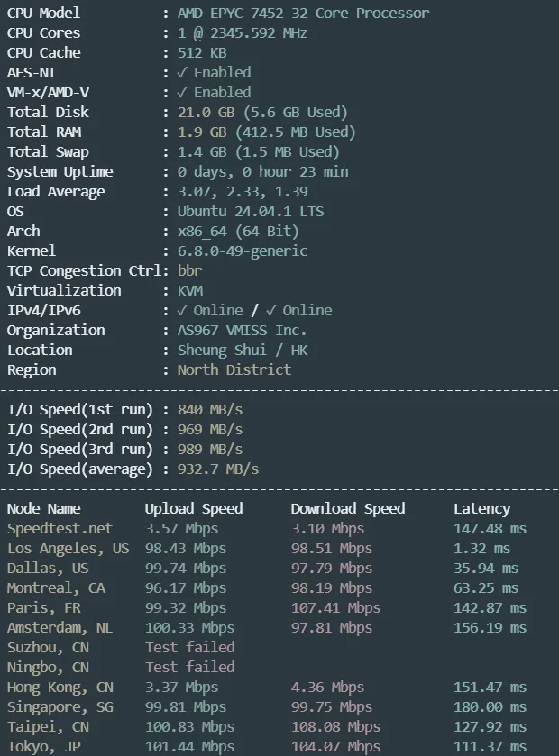Click Test failed text for Suzhou
This screenshot has height=756, width=559.
coord(190,647)
